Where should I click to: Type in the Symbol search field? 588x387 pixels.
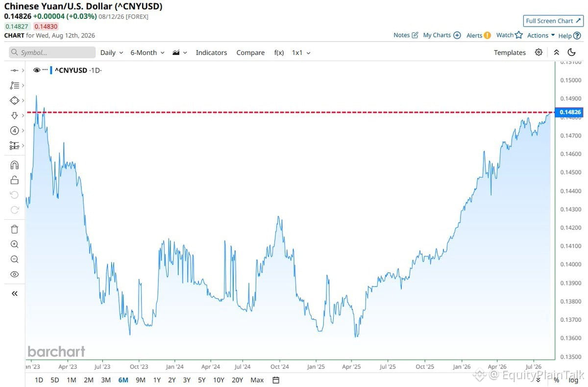pyautogui.click(x=52, y=52)
